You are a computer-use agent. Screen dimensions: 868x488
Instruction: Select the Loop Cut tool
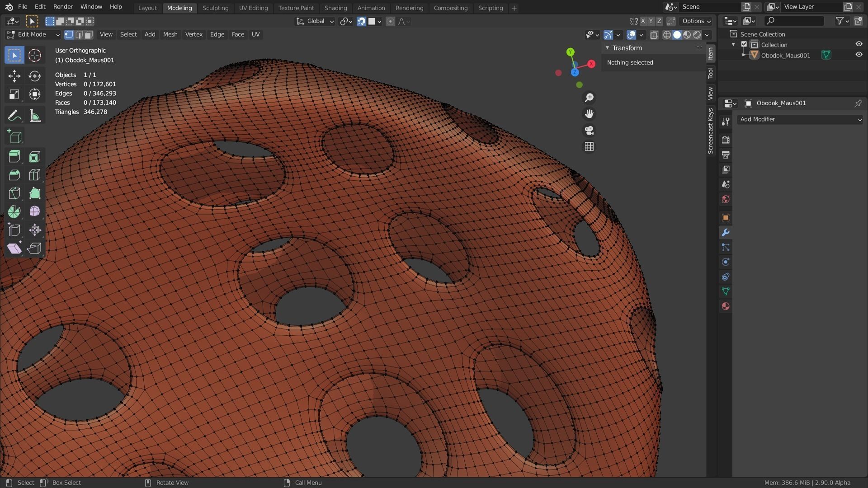(x=35, y=175)
